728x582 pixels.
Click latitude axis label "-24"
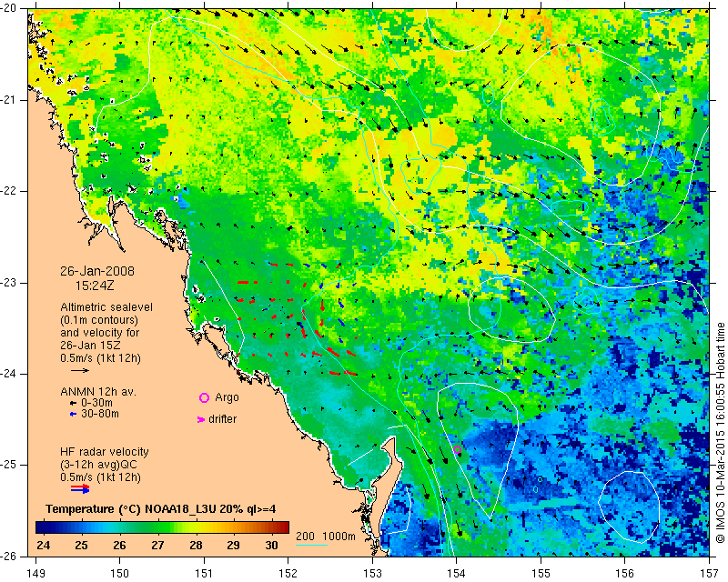(x=9, y=374)
